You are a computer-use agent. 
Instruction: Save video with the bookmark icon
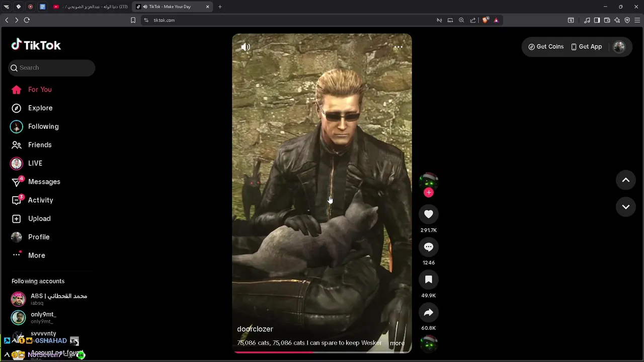pyautogui.click(x=429, y=280)
